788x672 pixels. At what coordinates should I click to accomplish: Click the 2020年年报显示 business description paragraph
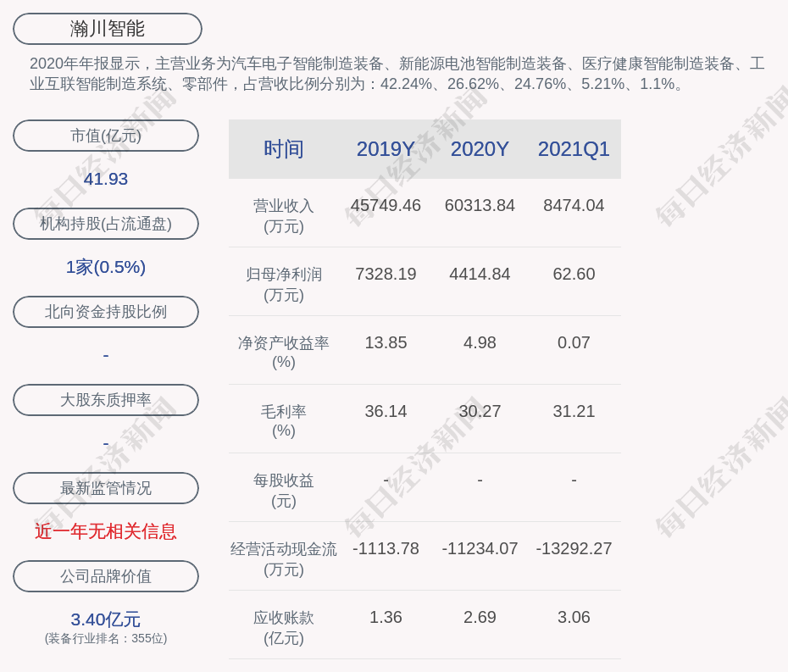pyautogui.click(x=397, y=74)
